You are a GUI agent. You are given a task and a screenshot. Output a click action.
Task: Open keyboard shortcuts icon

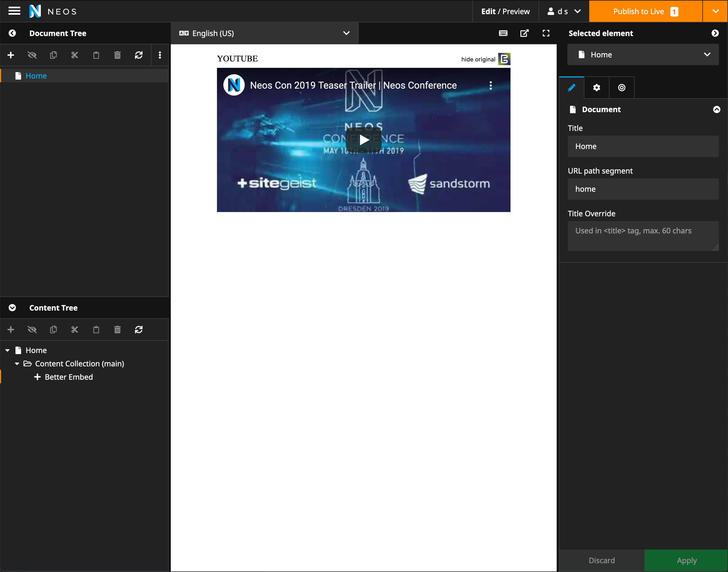(503, 33)
